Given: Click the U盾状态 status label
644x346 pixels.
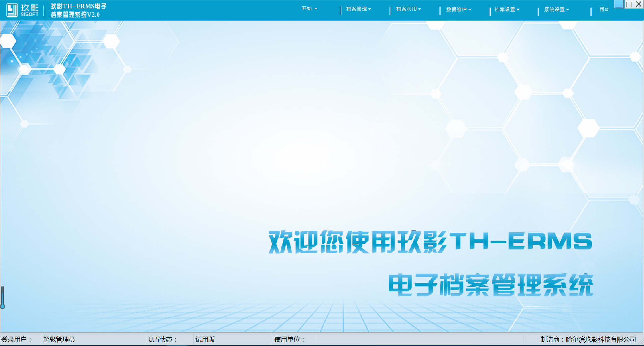Looking at the screenshot, I should [162, 339].
